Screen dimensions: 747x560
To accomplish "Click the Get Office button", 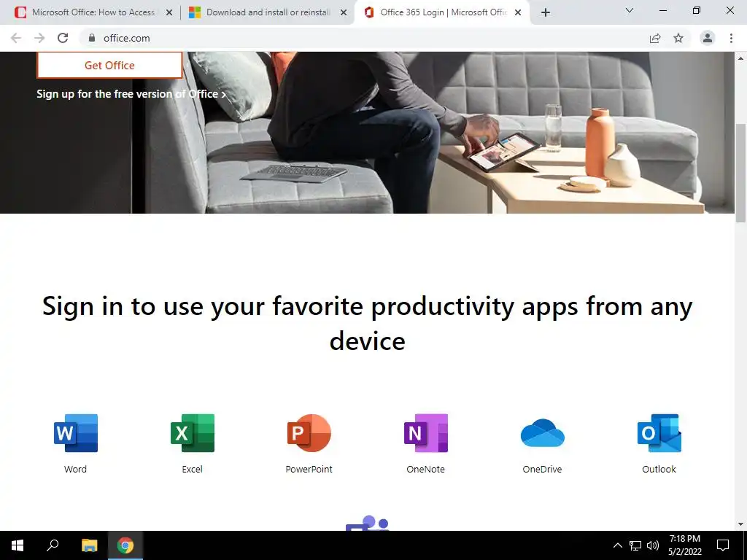I will coord(109,65).
